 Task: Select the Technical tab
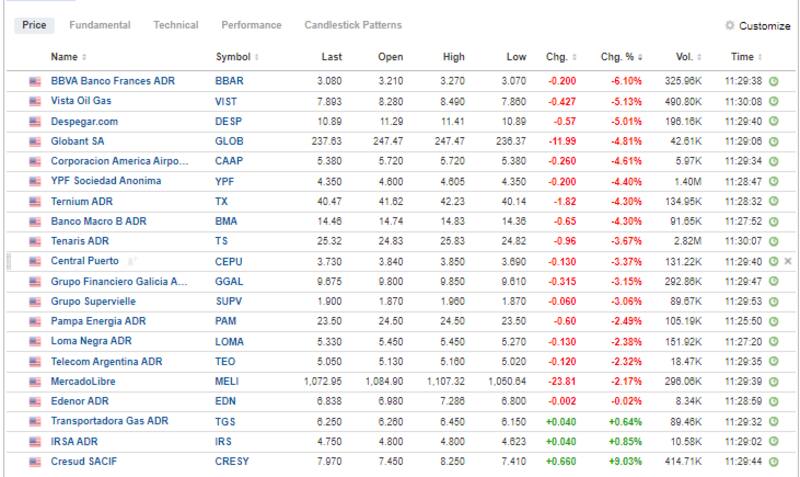(175, 25)
